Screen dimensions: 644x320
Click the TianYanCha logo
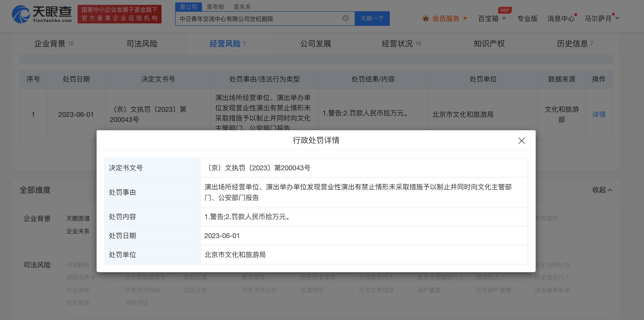pyautogui.click(x=42, y=14)
